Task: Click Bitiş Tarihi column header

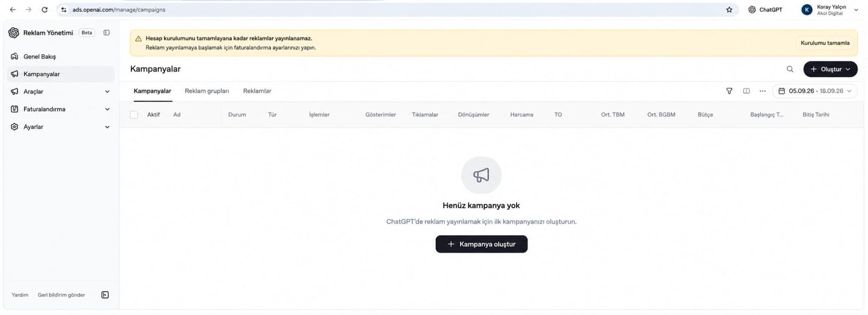Action: [816, 114]
